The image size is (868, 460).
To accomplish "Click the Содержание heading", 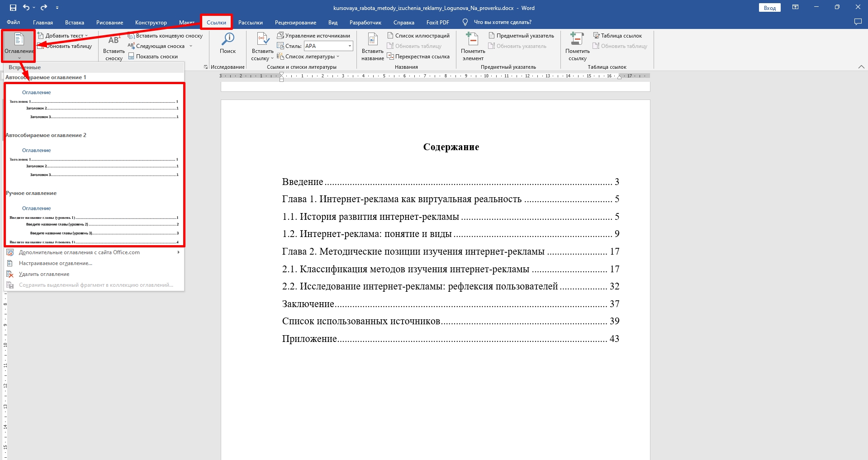I will [x=451, y=147].
